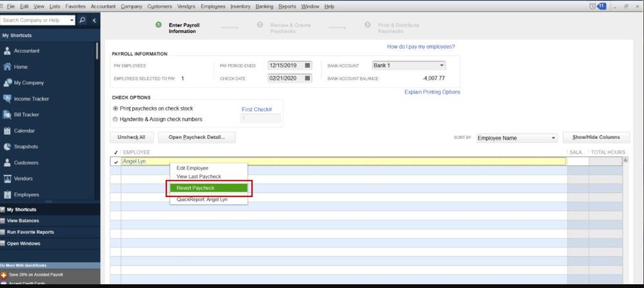This screenshot has width=644, height=288.
Task: Select Print paychecks on check stock
Action: [x=115, y=108]
